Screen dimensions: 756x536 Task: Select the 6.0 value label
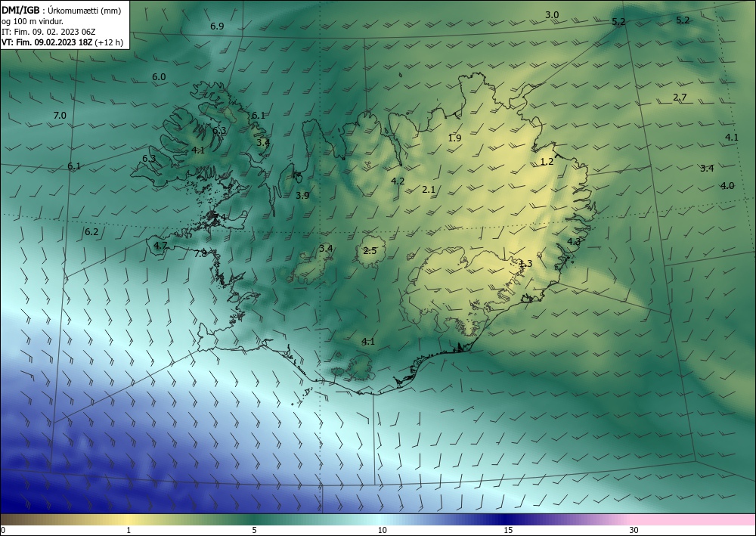click(x=159, y=76)
